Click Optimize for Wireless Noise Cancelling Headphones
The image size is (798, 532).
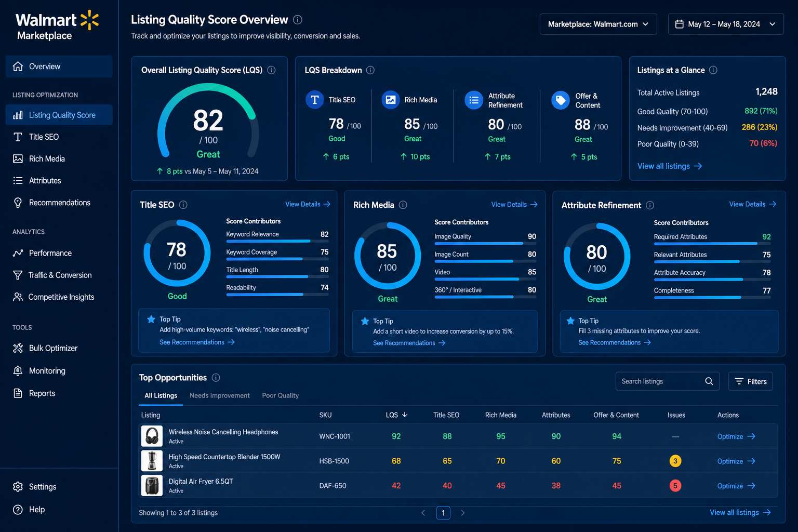(x=736, y=436)
